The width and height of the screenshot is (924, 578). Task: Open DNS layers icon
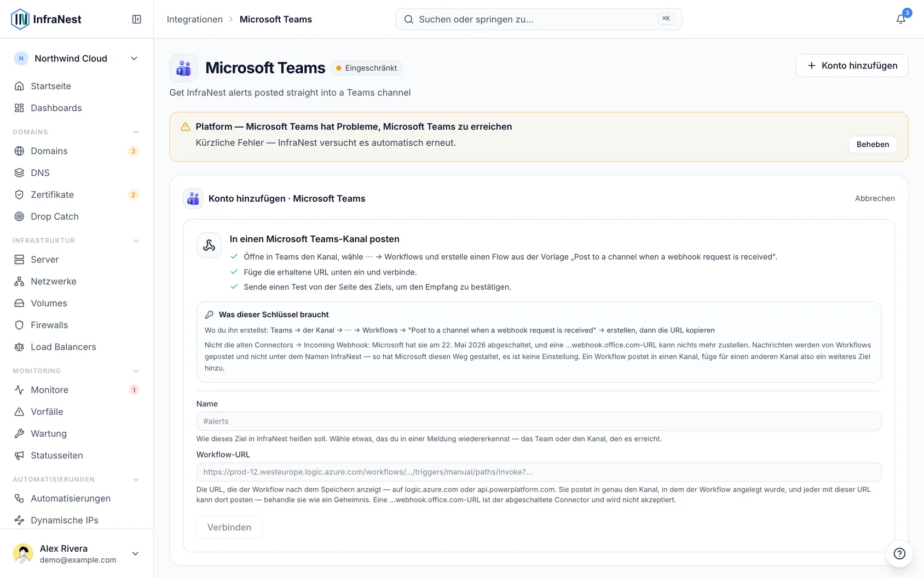click(19, 173)
